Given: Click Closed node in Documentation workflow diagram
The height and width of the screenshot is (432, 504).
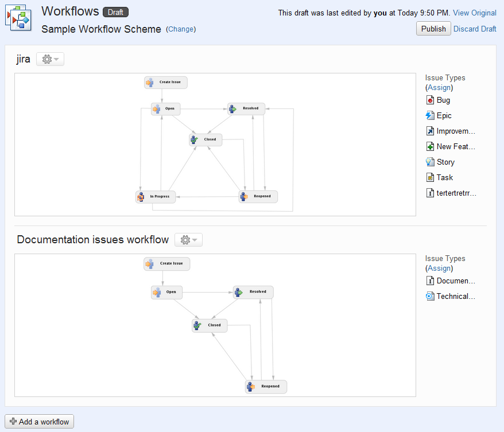Looking at the screenshot, I should [210, 325].
